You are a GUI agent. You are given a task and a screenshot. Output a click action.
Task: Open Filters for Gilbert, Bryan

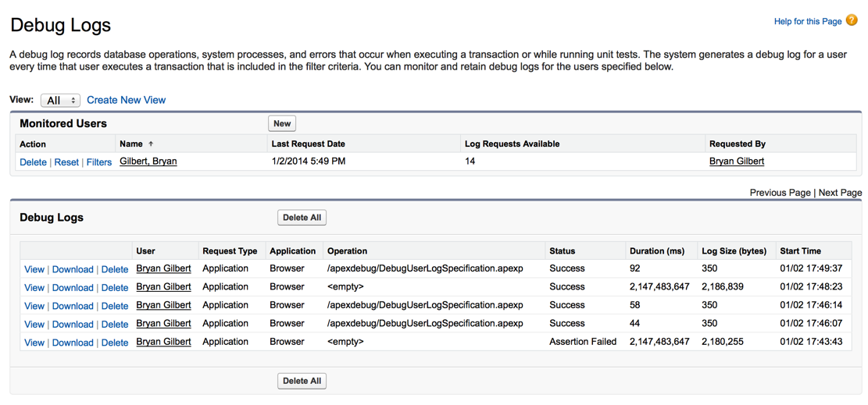pos(99,162)
